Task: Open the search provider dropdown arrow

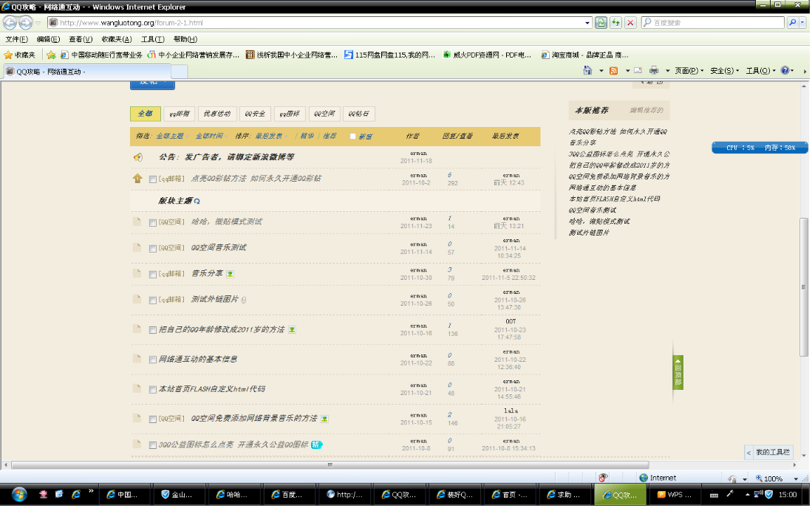Action: click(802, 23)
